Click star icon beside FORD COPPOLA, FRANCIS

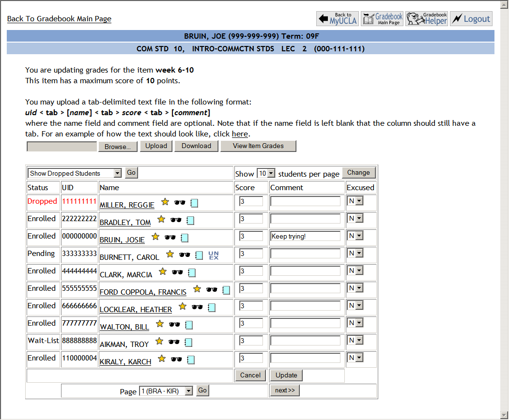197,289
